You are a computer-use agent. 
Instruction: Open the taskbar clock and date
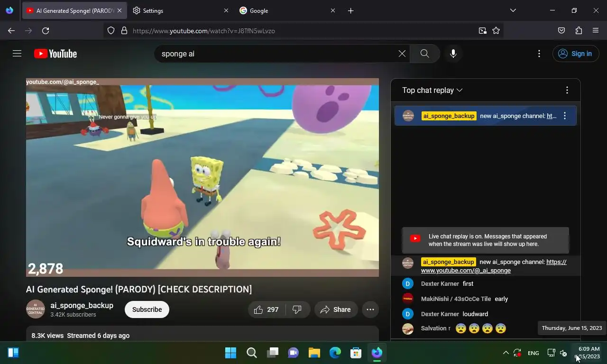588,353
